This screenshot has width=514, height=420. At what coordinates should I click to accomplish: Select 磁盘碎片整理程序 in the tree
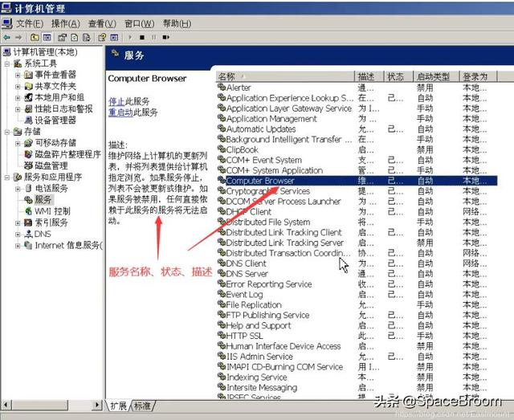(67, 154)
